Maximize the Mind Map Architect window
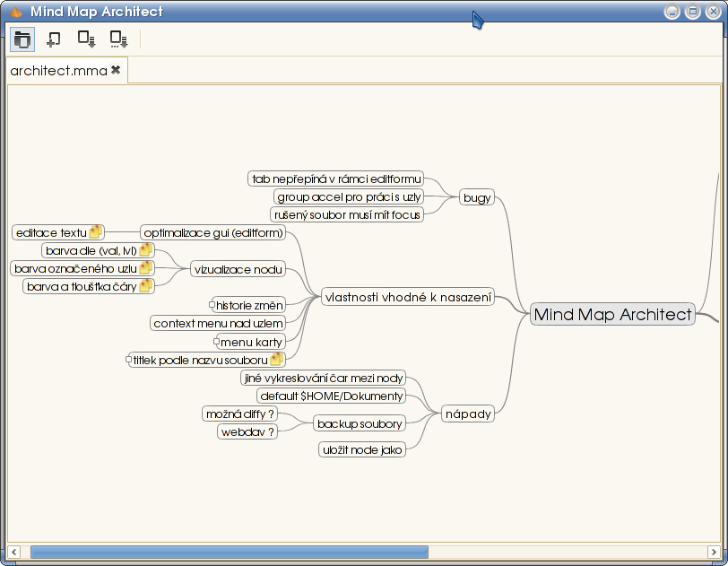728x566 pixels. pyautogui.click(x=693, y=12)
